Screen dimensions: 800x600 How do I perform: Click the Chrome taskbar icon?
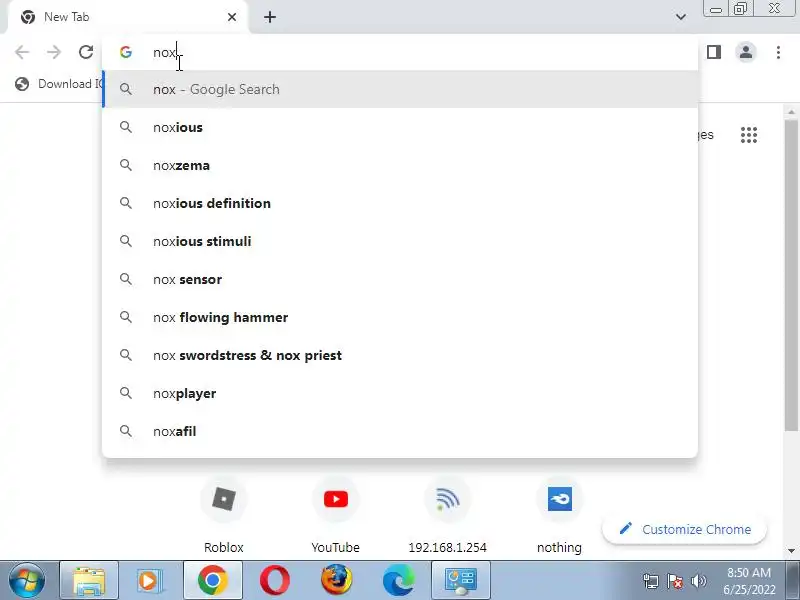[x=213, y=580]
